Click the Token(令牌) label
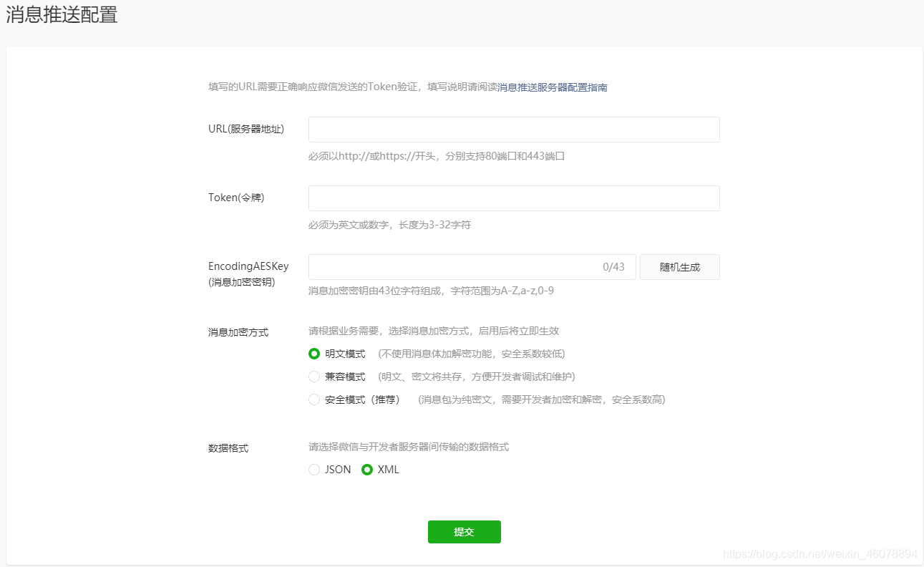This screenshot has height=567, width=924. coord(236,198)
